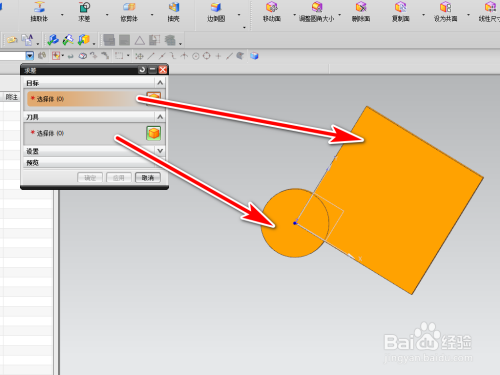Click the highlighted 选择体 row under 目标
Screen dimensions: 500x375
click(87, 99)
